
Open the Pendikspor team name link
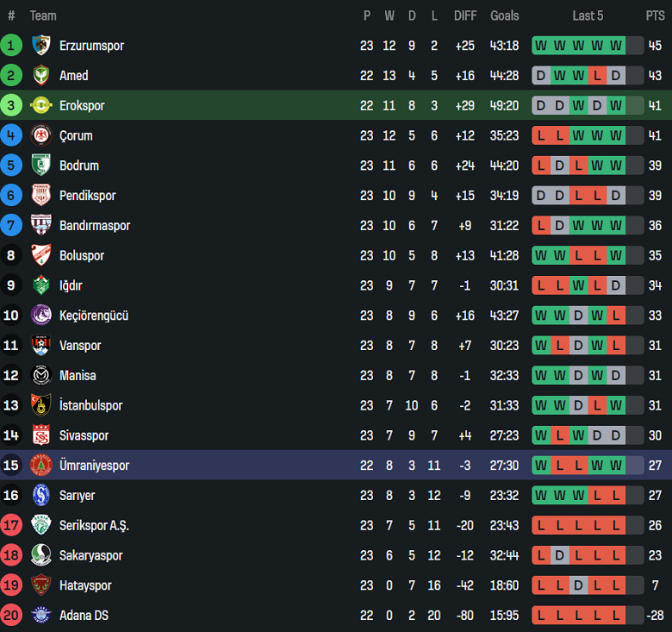[88, 196]
